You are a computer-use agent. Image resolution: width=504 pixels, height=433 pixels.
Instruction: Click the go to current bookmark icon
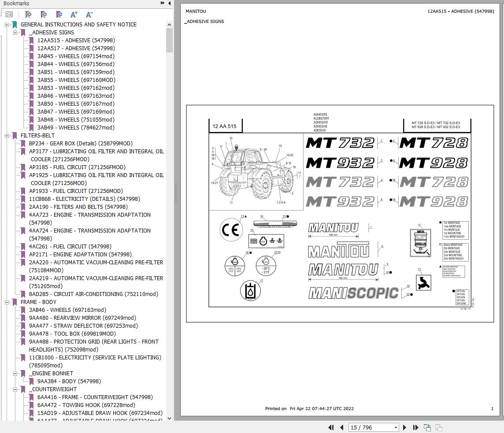(x=59, y=15)
